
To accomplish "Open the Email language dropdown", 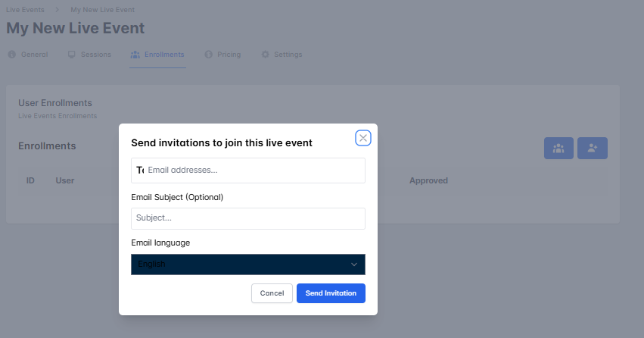I will click(x=247, y=264).
